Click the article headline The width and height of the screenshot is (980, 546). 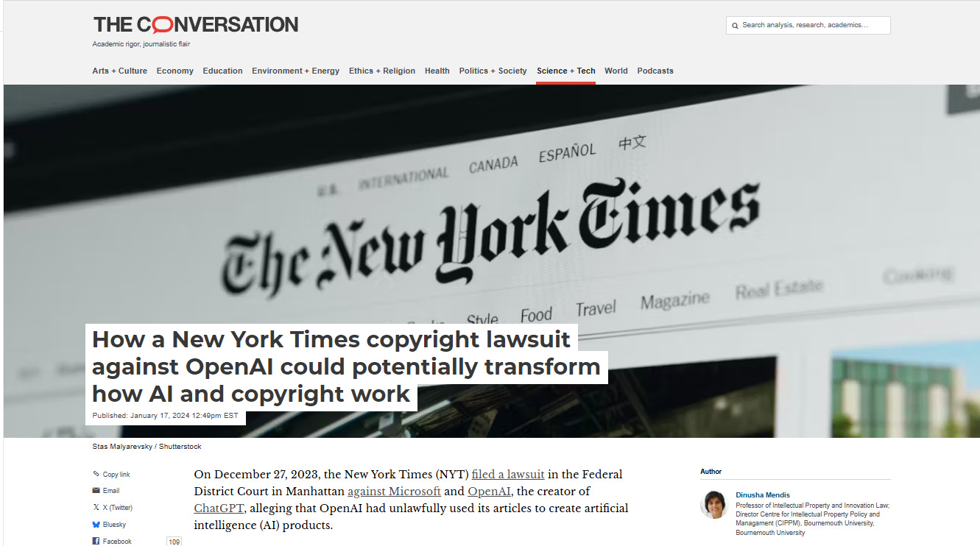click(x=346, y=366)
